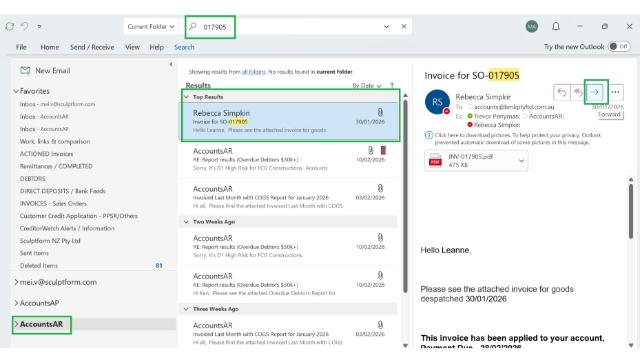Open the INV-017905.pdf attachment
Screen dimensions: 640x360
tap(476, 161)
